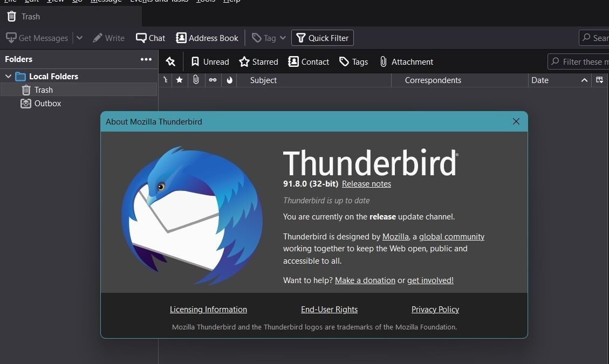
Task: Select the Trash folder in the tree
Action: click(x=79, y=90)
